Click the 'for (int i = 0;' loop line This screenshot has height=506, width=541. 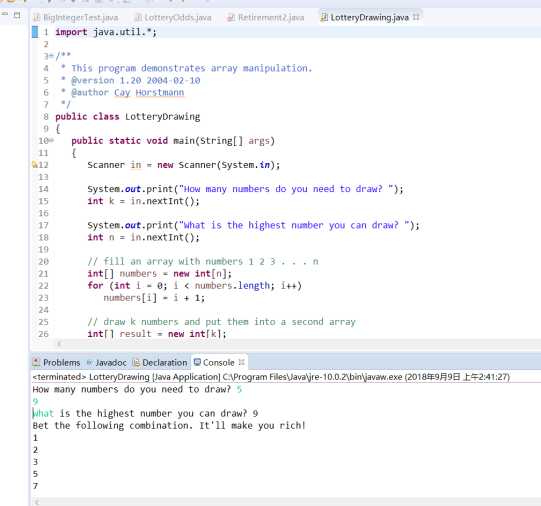(195, 286)
